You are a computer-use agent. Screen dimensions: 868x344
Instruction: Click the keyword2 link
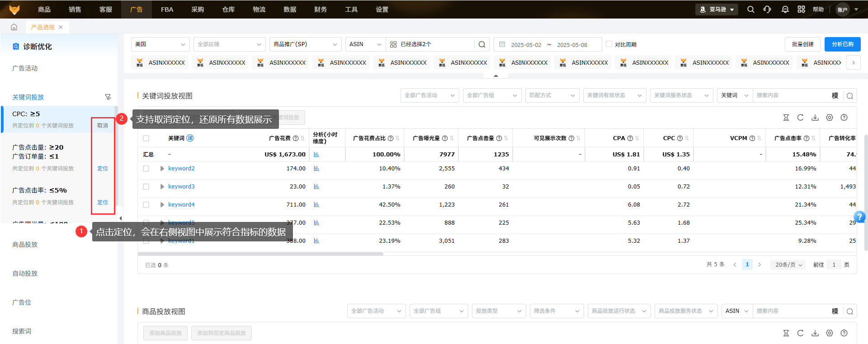point(181,169)
